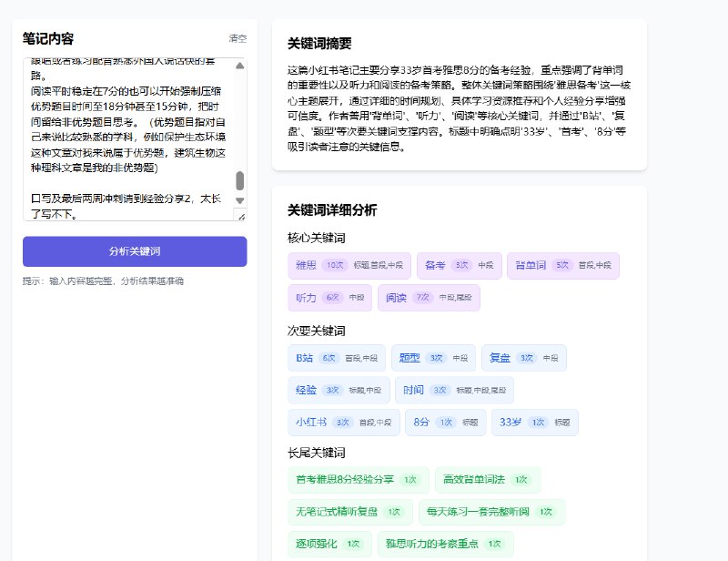
Task: Click the textarea scrollbar up arrow
Action: 239,66
